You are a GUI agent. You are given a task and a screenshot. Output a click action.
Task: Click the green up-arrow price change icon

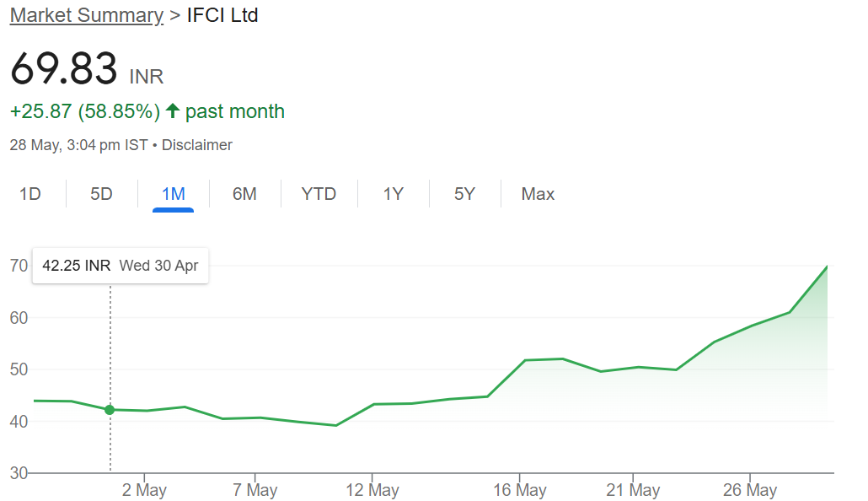[x=173, y=110]
